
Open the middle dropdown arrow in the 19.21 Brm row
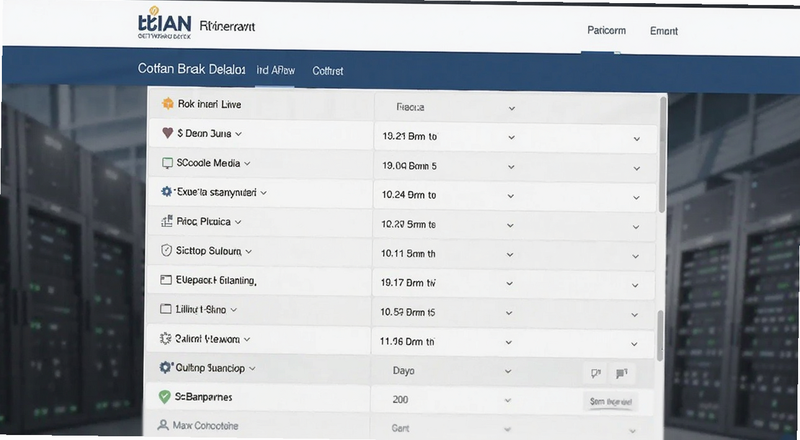[x=511, y=138]
